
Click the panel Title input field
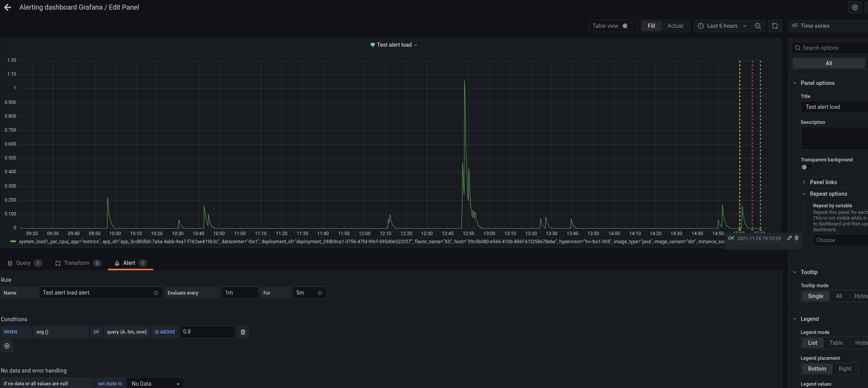tap(834, 107)
